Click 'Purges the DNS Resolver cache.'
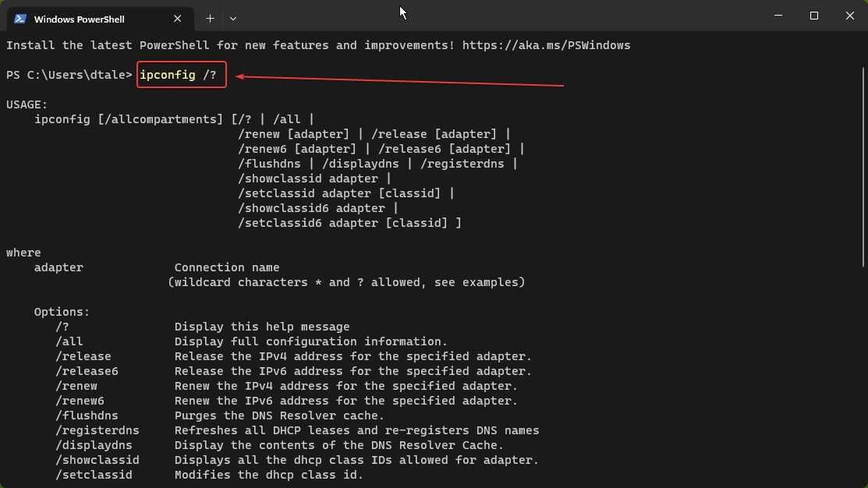Viewport: 868px width, 488px height. click(x=279, y=416)
